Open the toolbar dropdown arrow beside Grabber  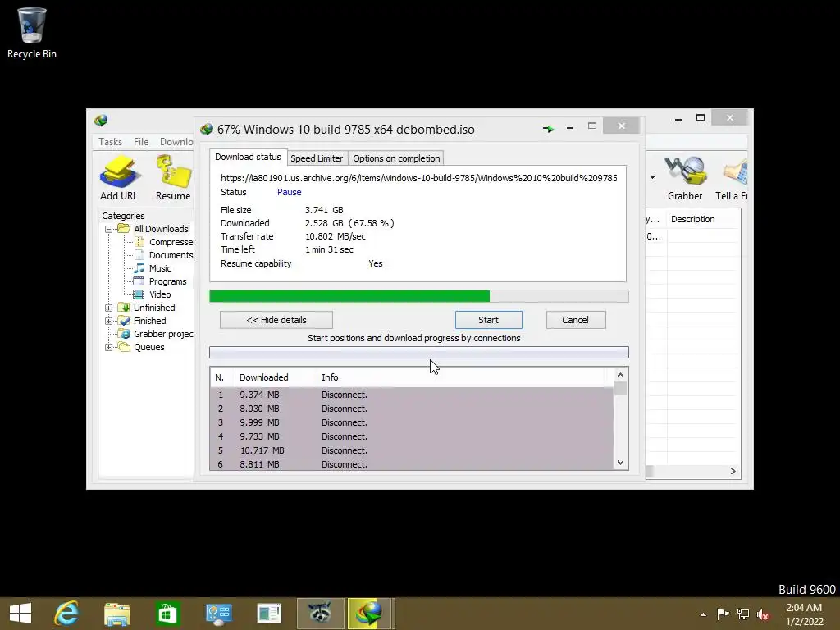pyautogui.click(x=652, y=177)
